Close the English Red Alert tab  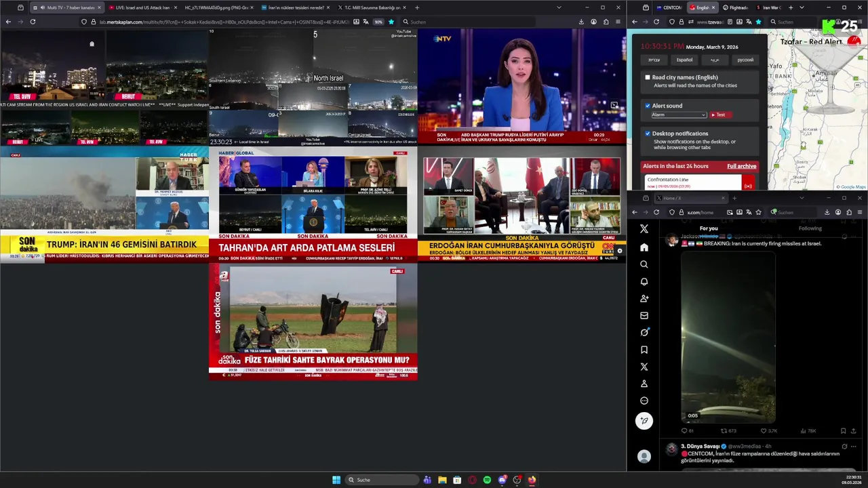click(713, 7)
